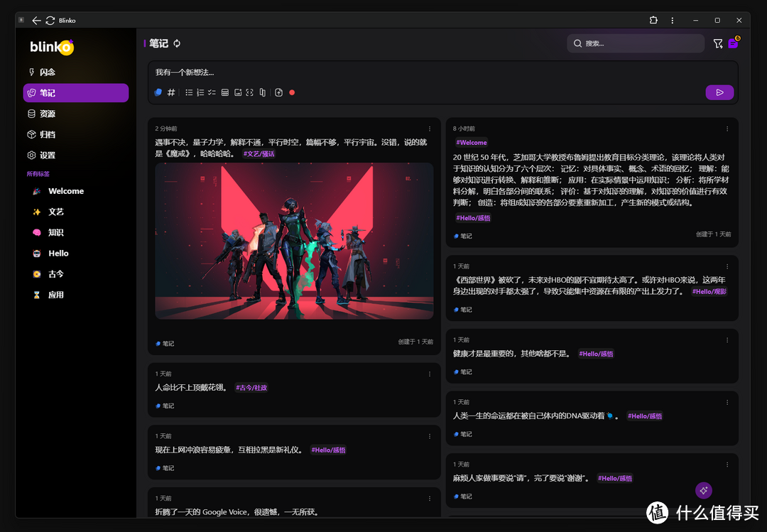Insert a numbered list in the editor
The image size is (767, 532).
(x=200, y=92)
